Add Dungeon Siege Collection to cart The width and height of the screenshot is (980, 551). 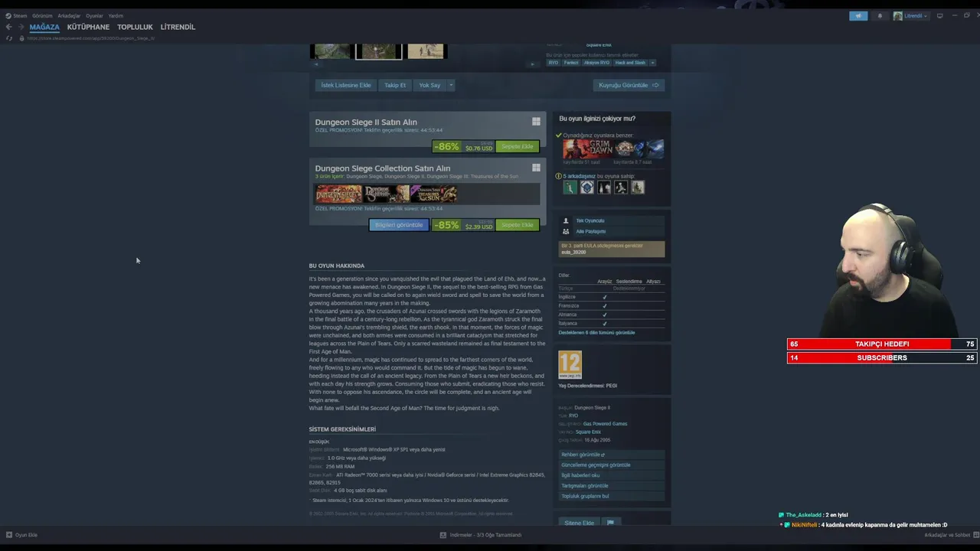517,225
